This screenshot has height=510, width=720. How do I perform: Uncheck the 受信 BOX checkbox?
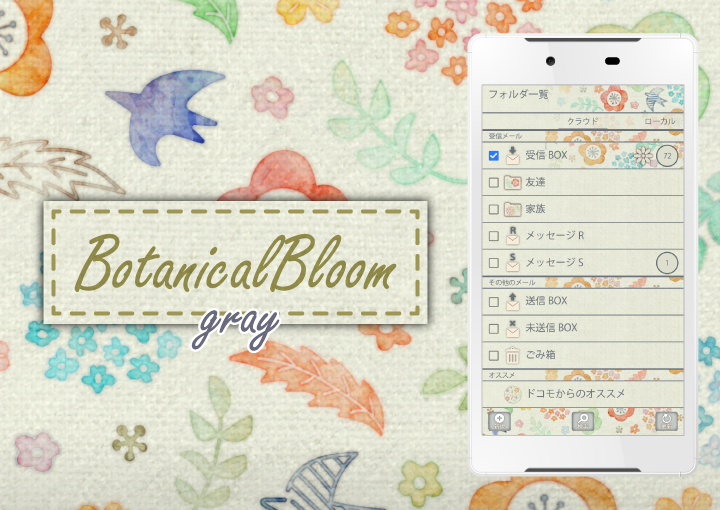493,156
